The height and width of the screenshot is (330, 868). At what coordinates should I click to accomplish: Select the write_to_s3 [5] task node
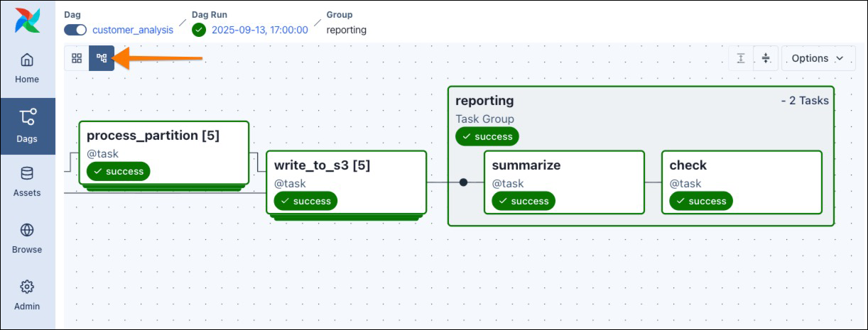tap(346, 182)
